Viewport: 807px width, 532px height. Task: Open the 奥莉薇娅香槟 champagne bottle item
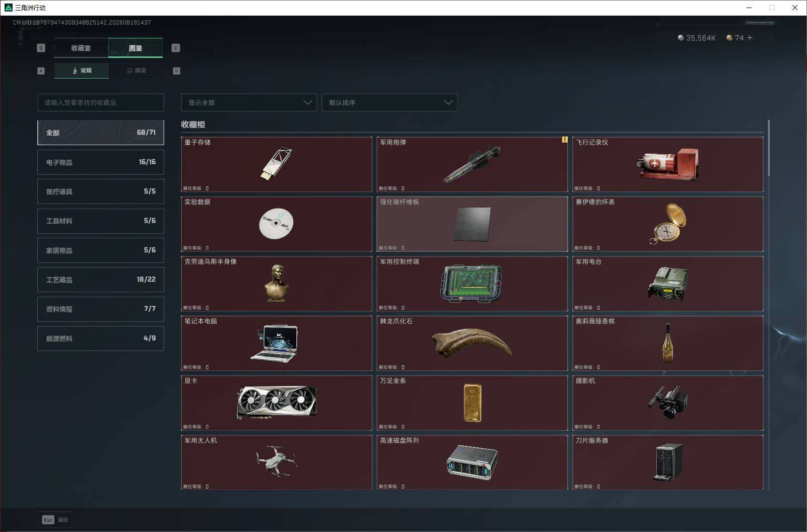668,343
